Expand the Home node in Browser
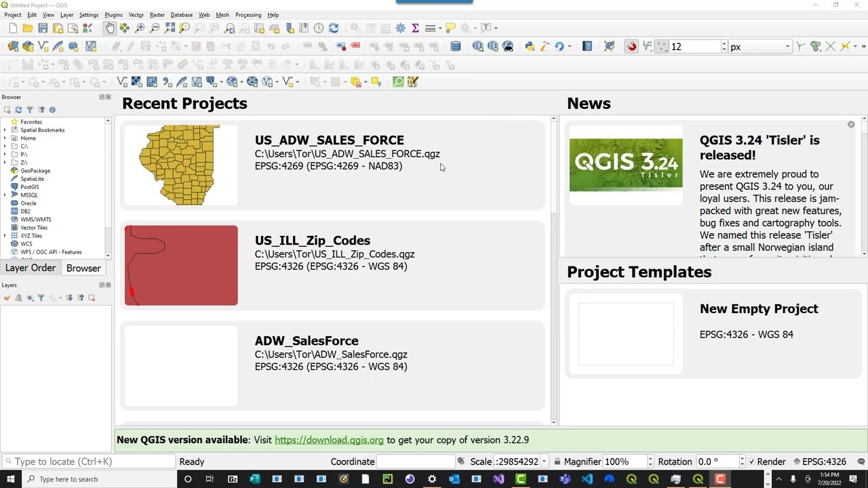 coord(5,138)
